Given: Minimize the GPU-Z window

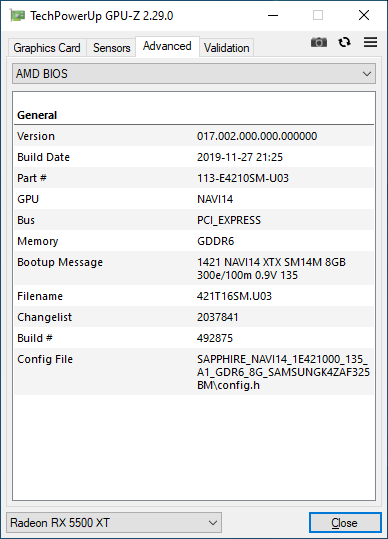Looking at the screenshot, I should point(273,15).
